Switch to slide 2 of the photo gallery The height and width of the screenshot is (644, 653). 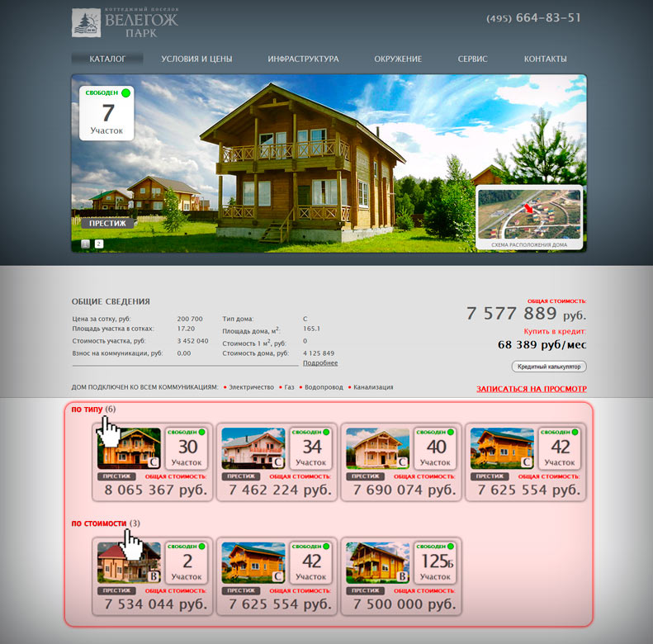click(99, 244)
